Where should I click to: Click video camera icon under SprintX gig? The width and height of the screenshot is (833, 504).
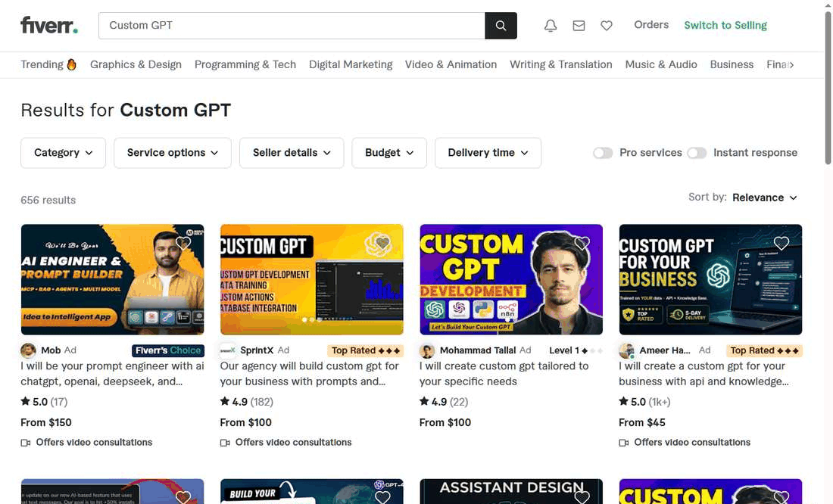(x=225, y=443)
